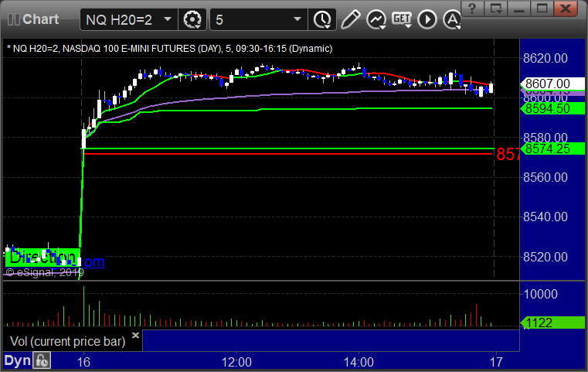588x372 pixels.
Task: Select the pencil drawing tool
Action: click(351, 19)
